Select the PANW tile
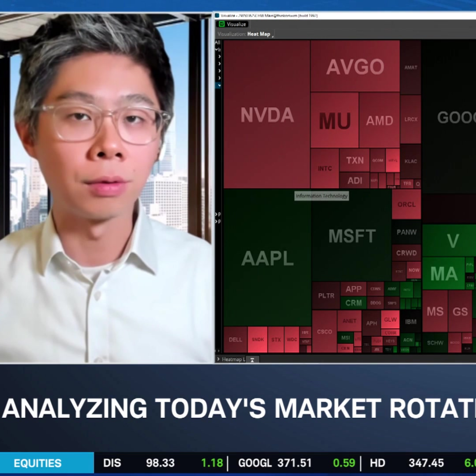 click(x=406, y=232)
